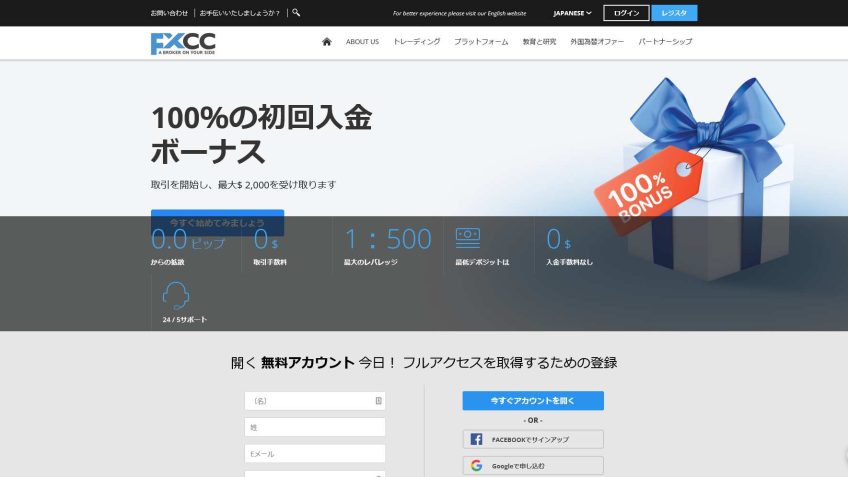Viewport: 848px width, 477px height.
Task: Open the プラットフォーム menu
Action: point(481,42)
